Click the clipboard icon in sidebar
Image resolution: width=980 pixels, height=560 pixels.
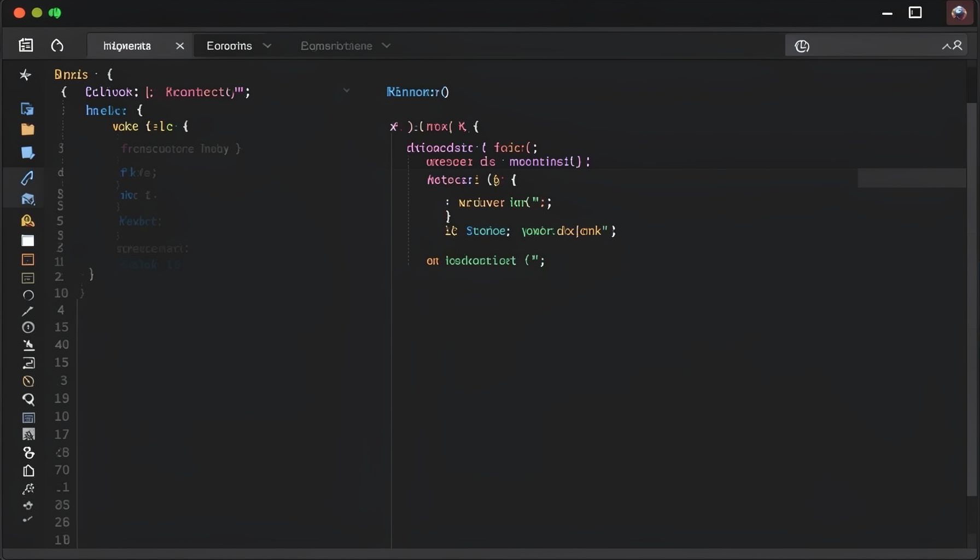click(28, 471)
